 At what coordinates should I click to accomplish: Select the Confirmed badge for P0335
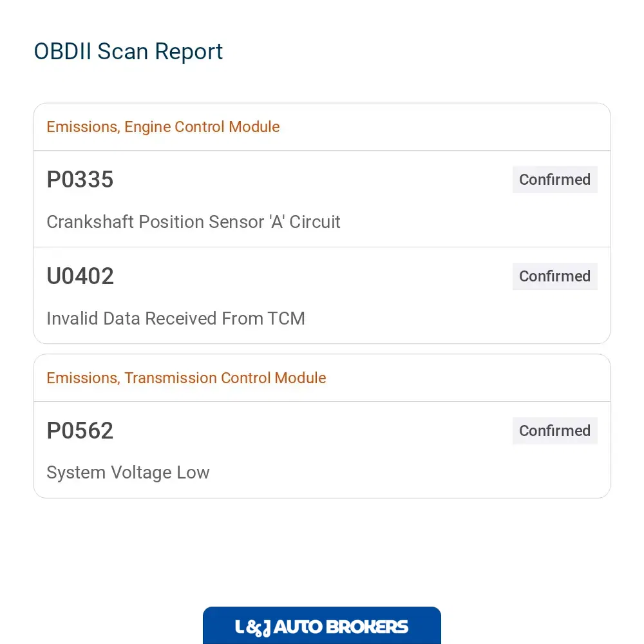point(554,180)
